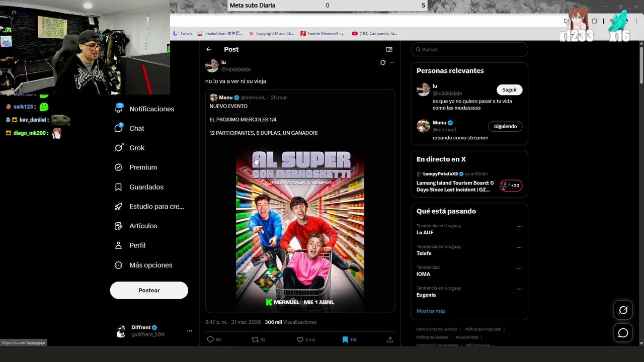Open the Telefe trending topic
The height and width of the screenshot is (362, 644).
tap(424, 253)
